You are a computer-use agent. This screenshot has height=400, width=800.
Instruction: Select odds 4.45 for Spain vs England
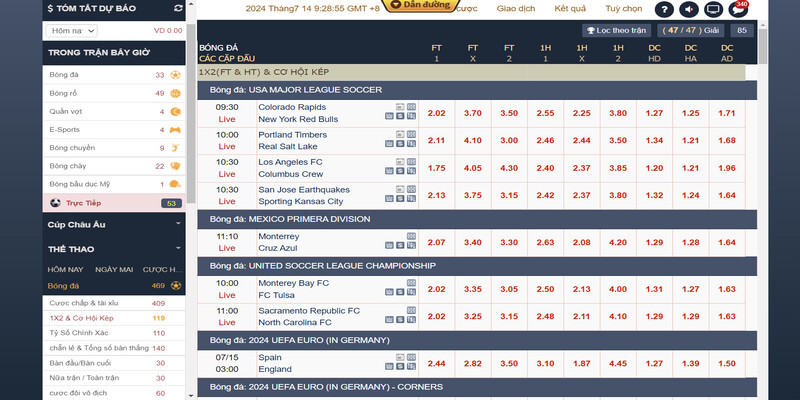[x=618, y=364]
